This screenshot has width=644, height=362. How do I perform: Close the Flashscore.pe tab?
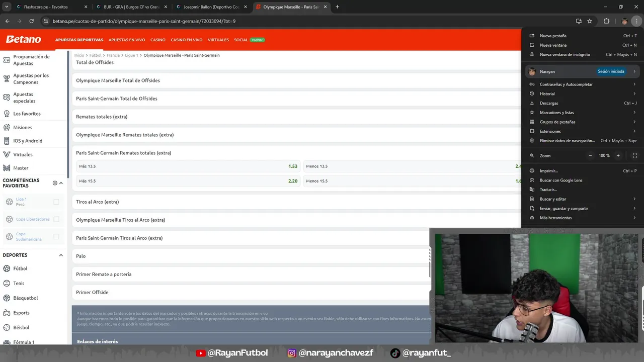click(x=86, y=7)
